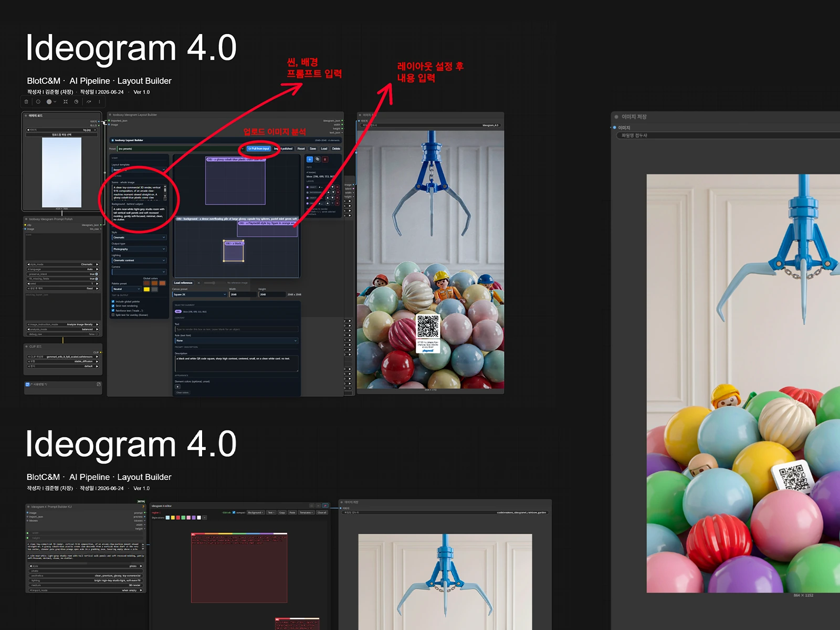Toggle the Strict text rendering checkbox
This screenshot has height=630, width=840.
click(x=113, y=306)
